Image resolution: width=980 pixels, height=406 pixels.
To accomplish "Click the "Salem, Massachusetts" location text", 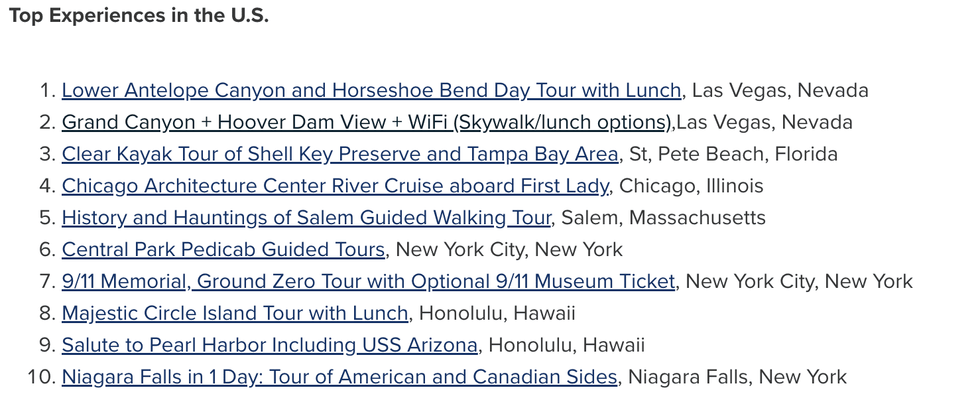I will [664, 218].
